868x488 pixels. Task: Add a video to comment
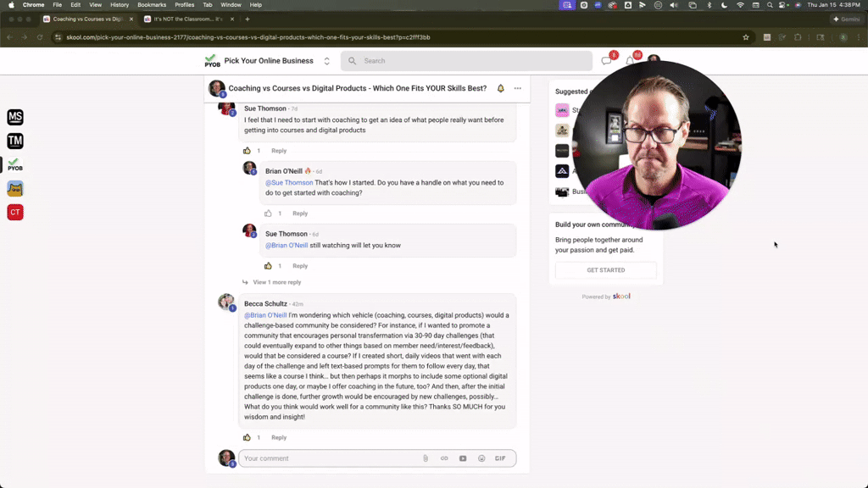[x=463, y=458]
